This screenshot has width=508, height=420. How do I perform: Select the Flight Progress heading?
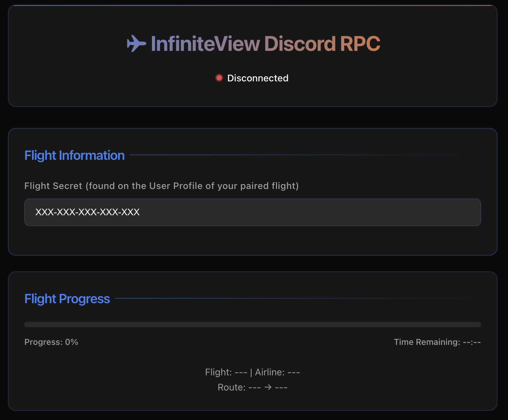click(67, 299)
